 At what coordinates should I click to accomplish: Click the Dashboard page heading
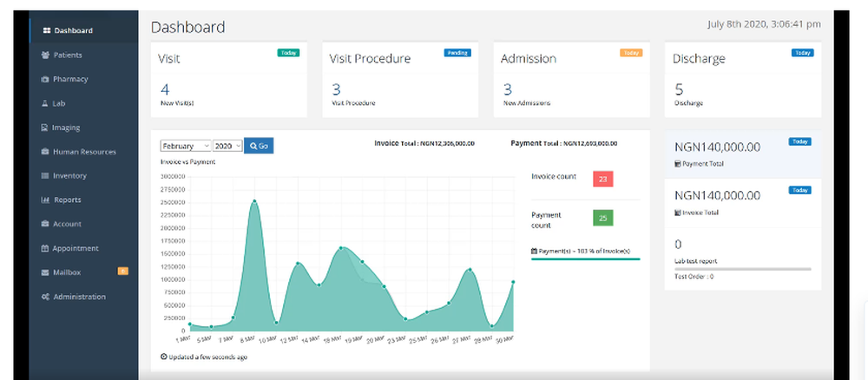(187, 27)
